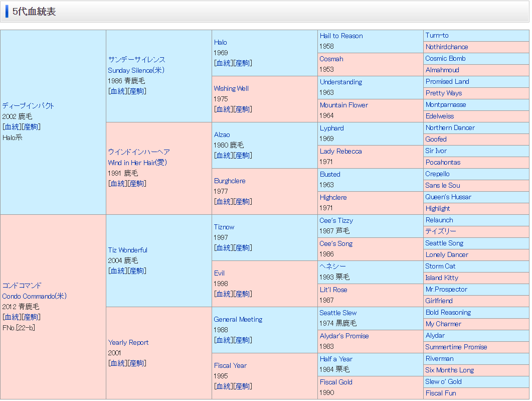The height and width of the screenshot is (401, 532).
Task: Open the Wind in Her Hair(愛) link
Action: (x=137, y=163)
